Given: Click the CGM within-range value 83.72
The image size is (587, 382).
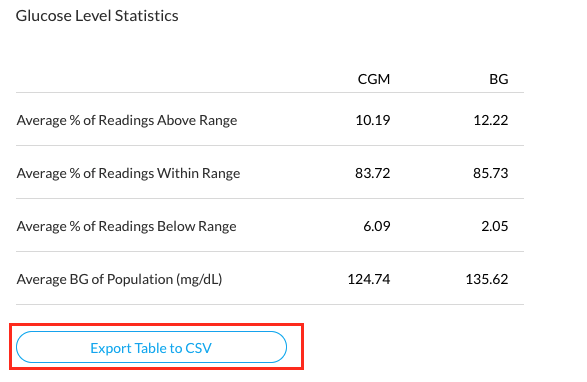Looking at the screenshot, I should click(373, 173).
